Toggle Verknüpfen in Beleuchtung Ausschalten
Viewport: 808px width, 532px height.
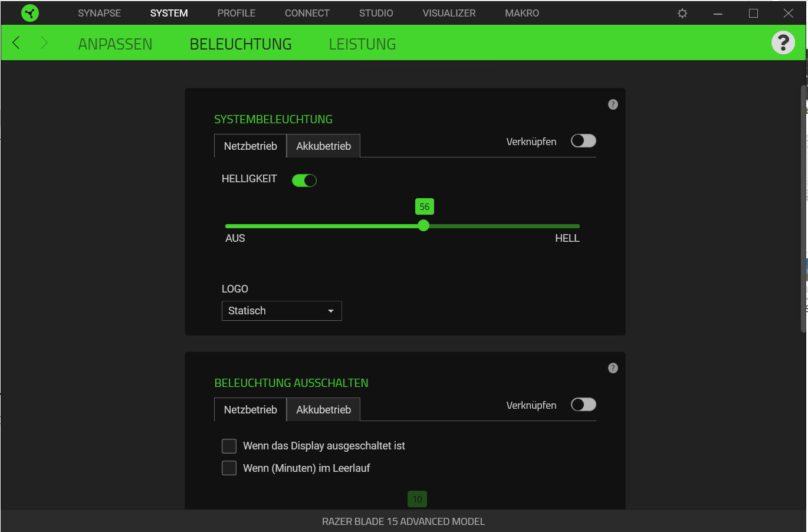[x=583, y=405]
